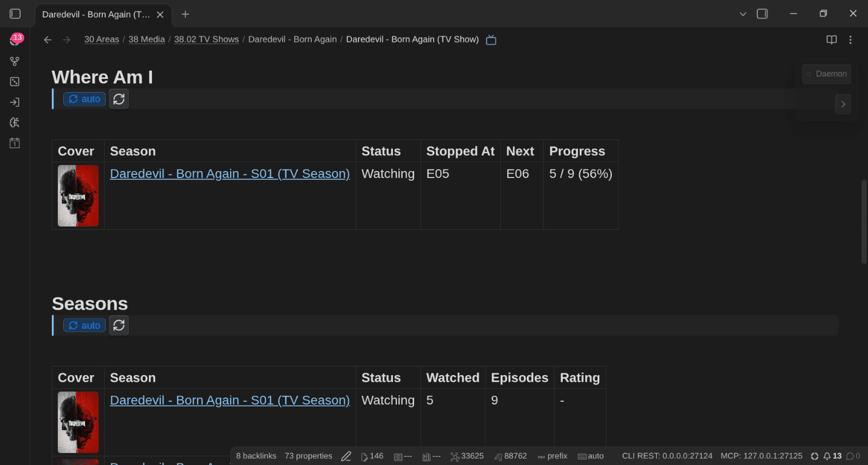Toggle the left sidebar panel icon
868x465 pixels.
15,14
